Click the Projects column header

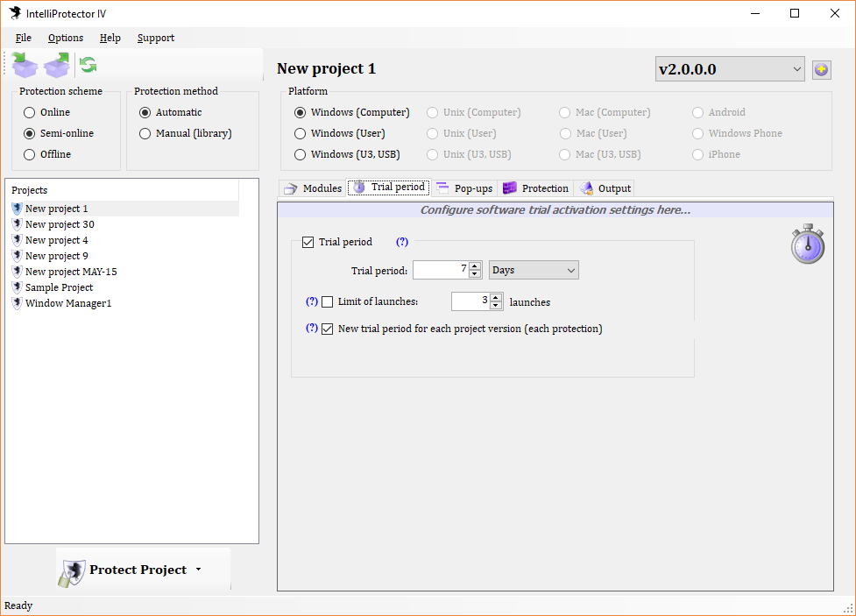coord(123,190)
